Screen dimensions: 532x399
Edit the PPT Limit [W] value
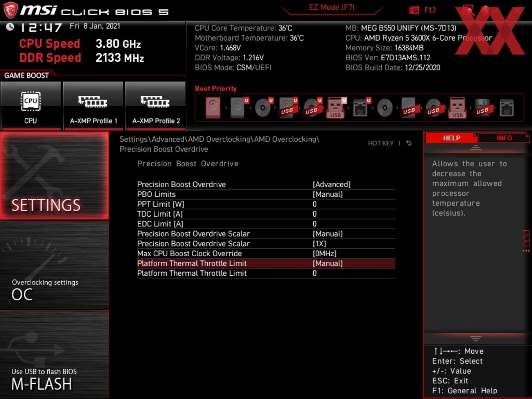[266, 204]
